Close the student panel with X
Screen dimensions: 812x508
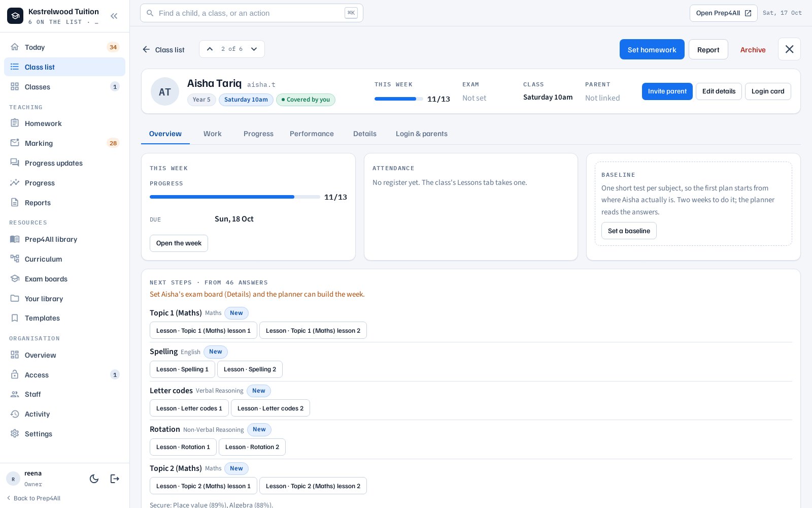[x=789, y=49]
